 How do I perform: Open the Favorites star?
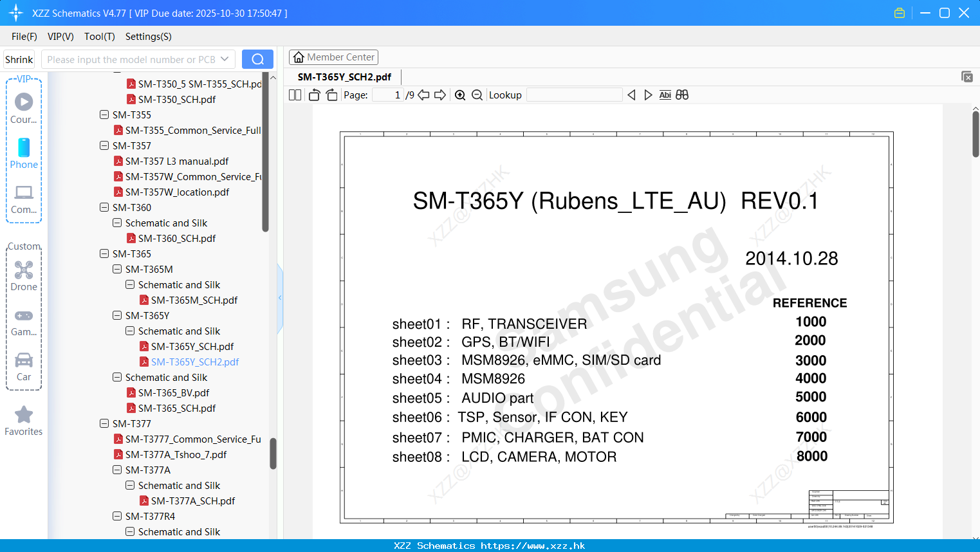point(24,421)
